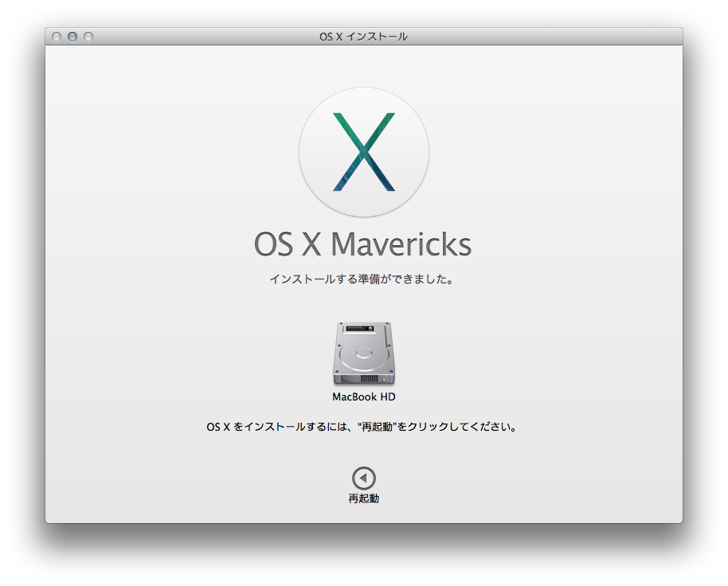Click the OS X インストール window title
Screen dimensions: 728x586
coord(363,37)
